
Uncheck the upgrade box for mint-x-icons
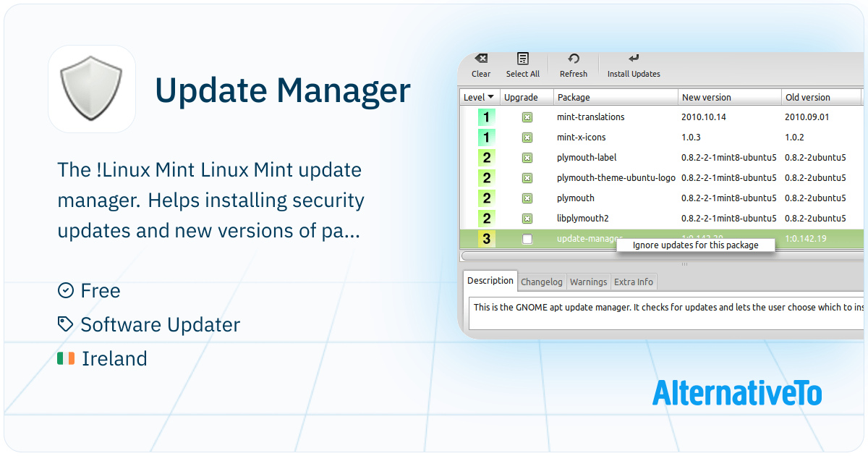click(527, 138)
